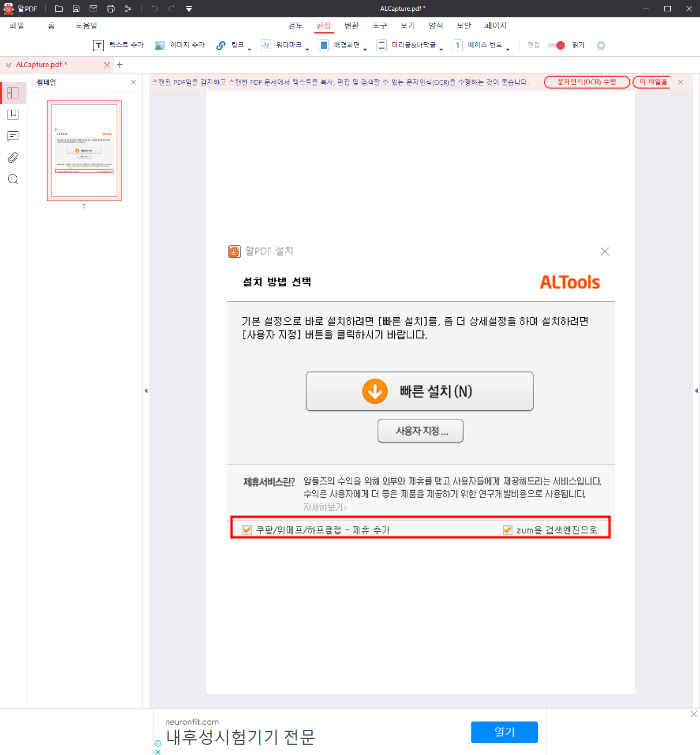Expand the 머리글&바닥글 dropdown arrow
This screenshot has width=700, height=755.
click(441, 49)
